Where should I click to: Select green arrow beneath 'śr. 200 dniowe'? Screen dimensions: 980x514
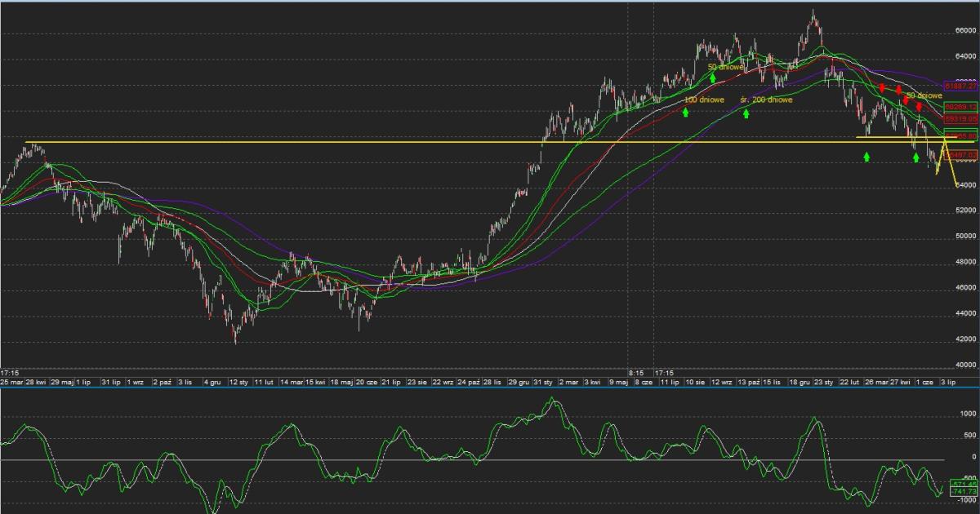tap(746, 113)
